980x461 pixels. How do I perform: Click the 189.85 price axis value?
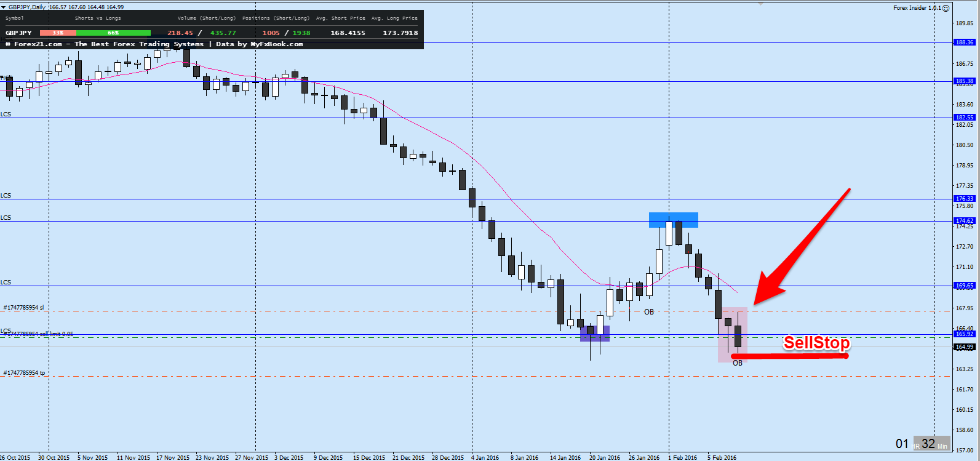click(x=965, y=23)
